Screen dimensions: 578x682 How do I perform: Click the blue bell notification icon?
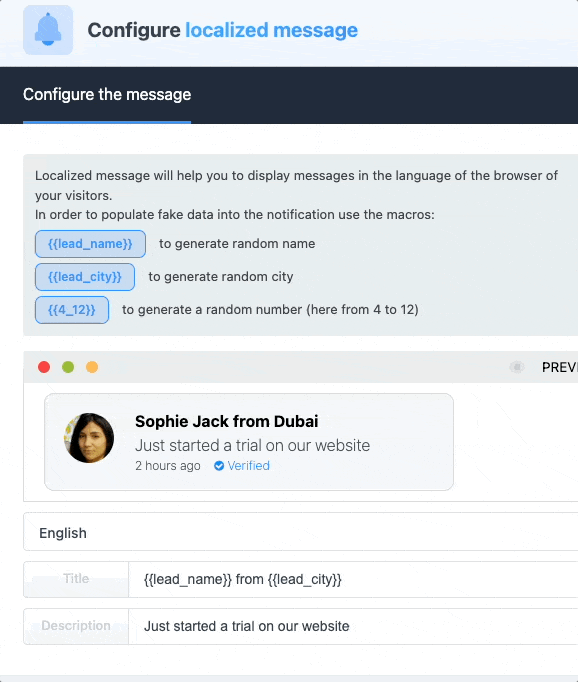(48, 30)
